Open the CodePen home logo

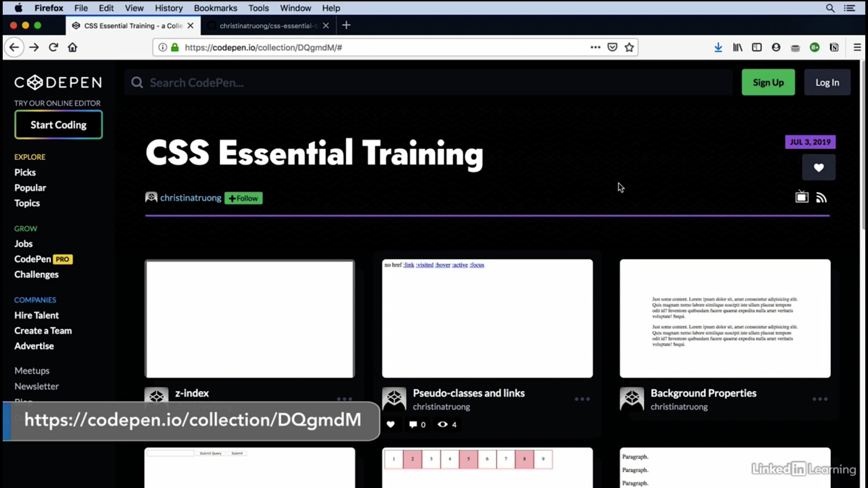57,82
